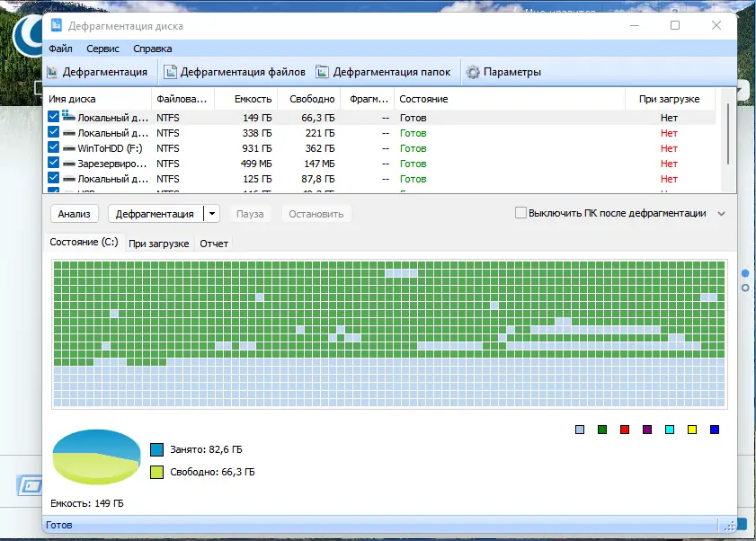The image size is (756, 541).
Task: Open the Файл menu
Action: [x=60, y=49]
